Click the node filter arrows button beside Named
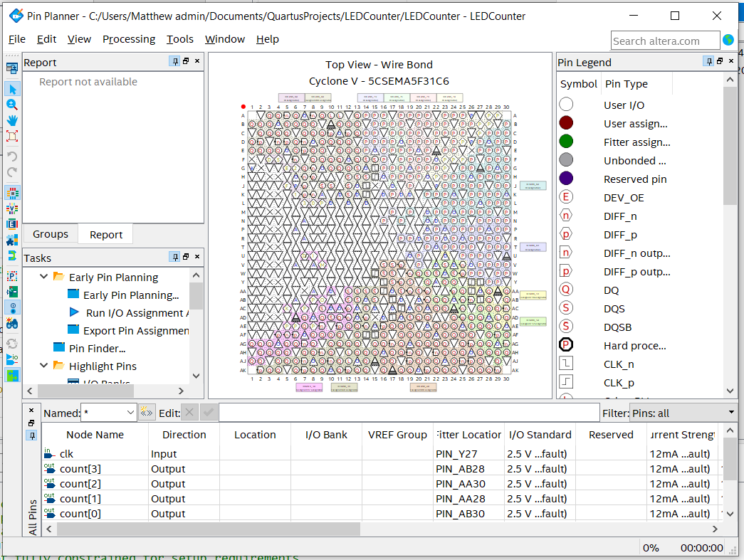 147,413
